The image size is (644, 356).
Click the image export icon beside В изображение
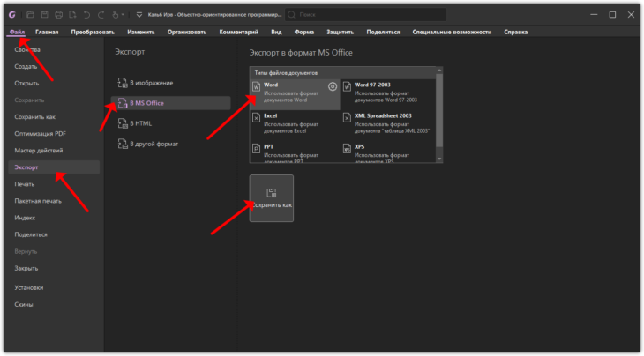pos(123,83)
